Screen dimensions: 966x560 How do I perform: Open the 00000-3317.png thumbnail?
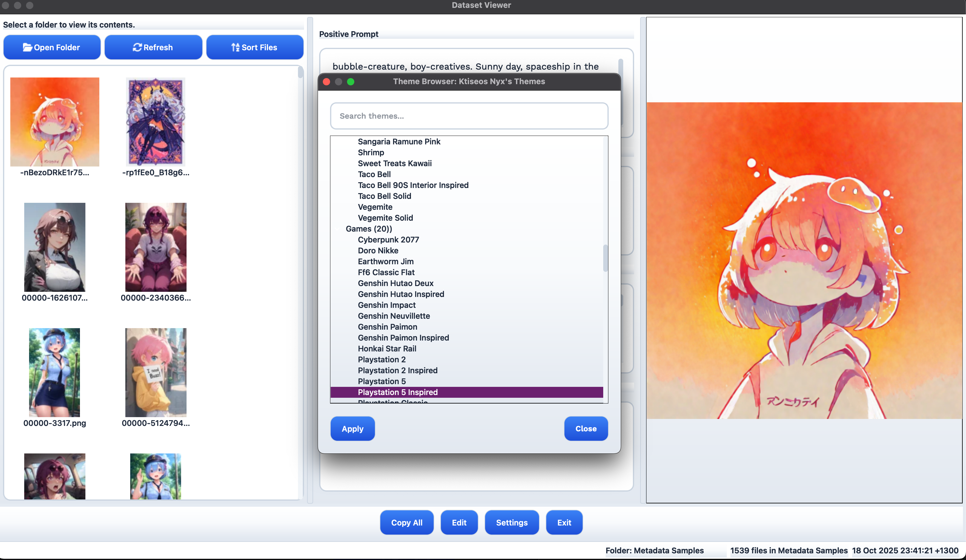pyautogui.click(x=55, y=372)
